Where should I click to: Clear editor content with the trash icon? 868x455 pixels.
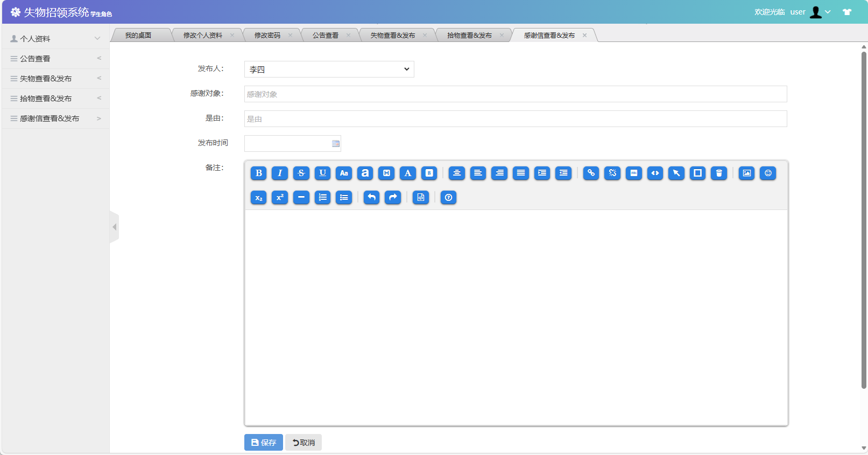click(719, 173)
